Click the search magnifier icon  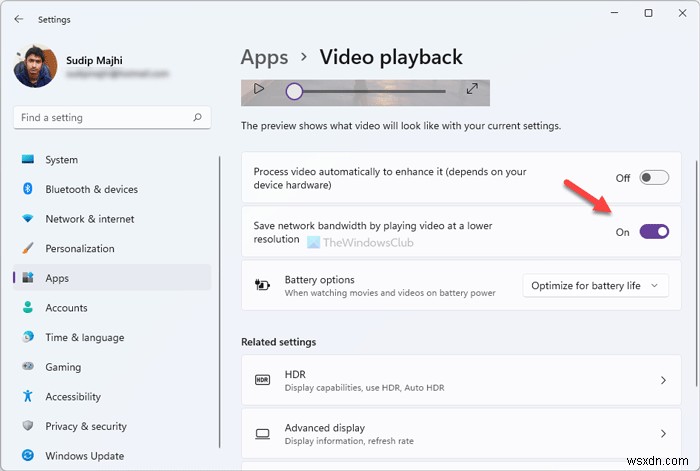197,117
